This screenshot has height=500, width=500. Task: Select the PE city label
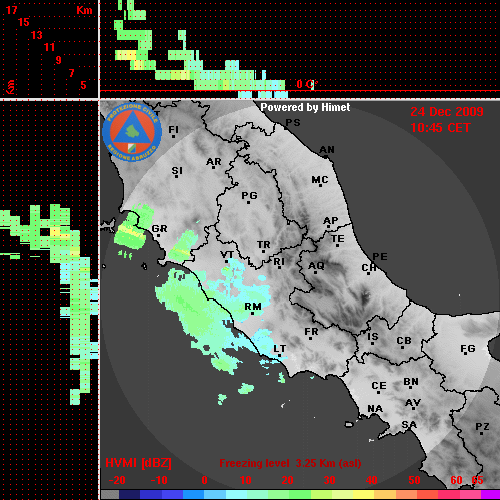pyautogui.click(x=380, y=256)
